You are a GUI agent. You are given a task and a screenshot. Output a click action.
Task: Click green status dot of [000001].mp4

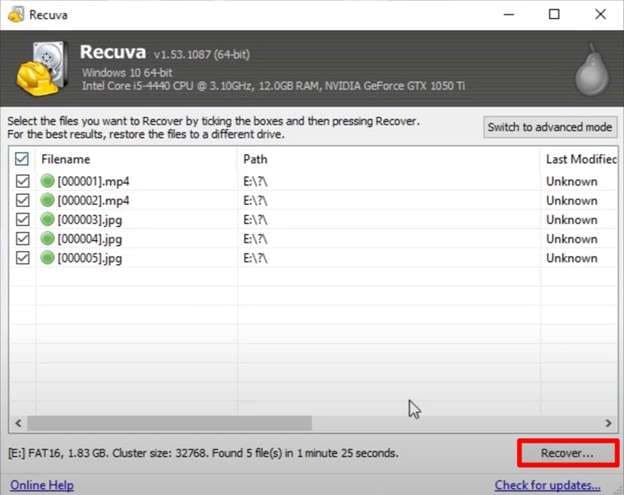pyautogui.click(x=47, y=181)
